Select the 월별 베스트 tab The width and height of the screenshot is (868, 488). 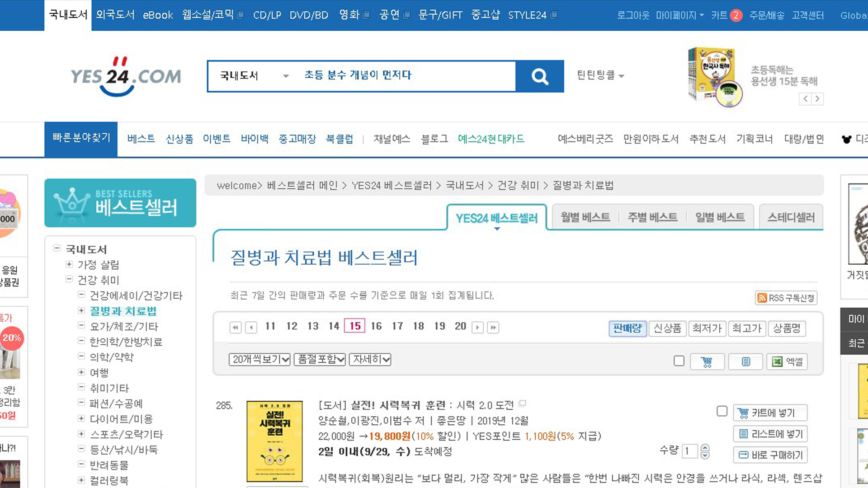pyautogui.click(x=585, y=217)
